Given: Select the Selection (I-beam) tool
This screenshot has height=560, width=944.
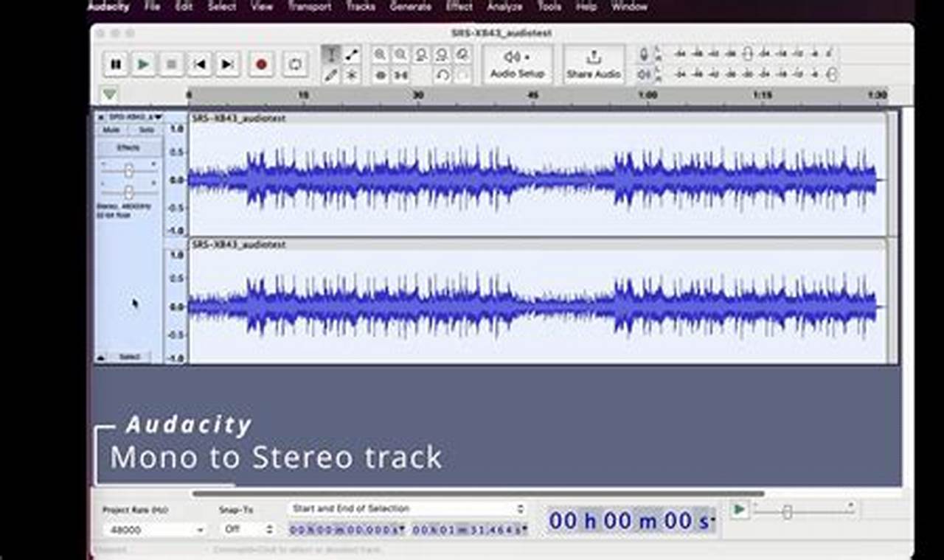Looking at the screenshot, I should click(331, 55).
